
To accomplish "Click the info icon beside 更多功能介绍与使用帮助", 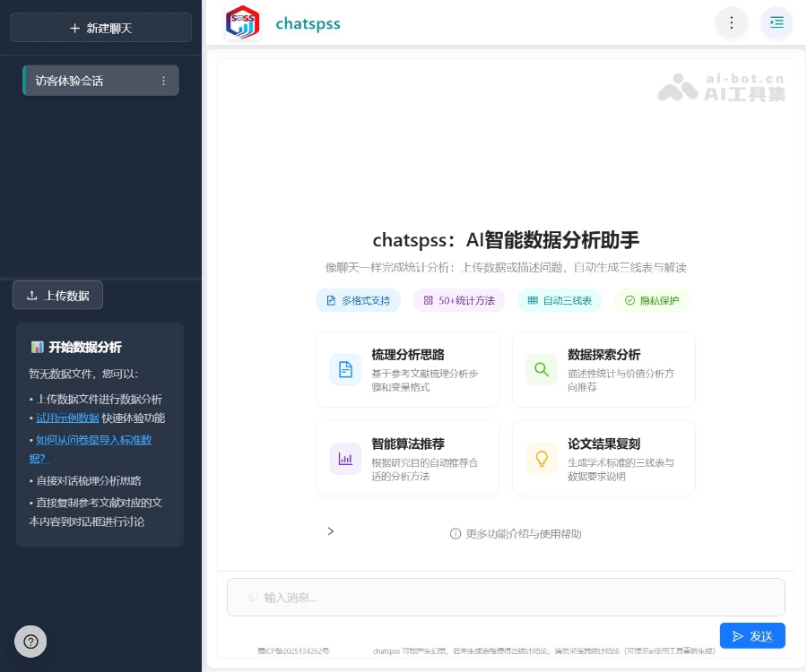I will [456, 534].
